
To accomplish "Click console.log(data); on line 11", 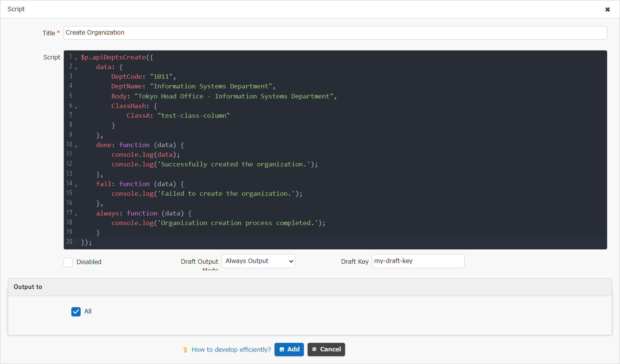I will click(146, 155).
